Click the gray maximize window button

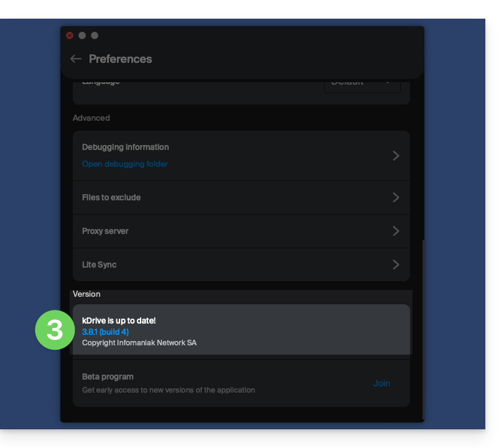pyautogui.click(x=95, y=35)
